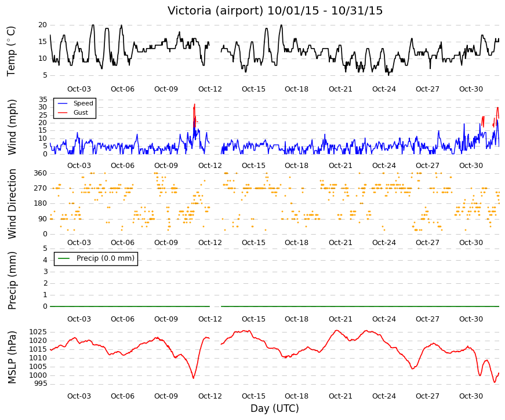Click the Temp (°C) axis label
505x420 pixels.
click(11, 51)
